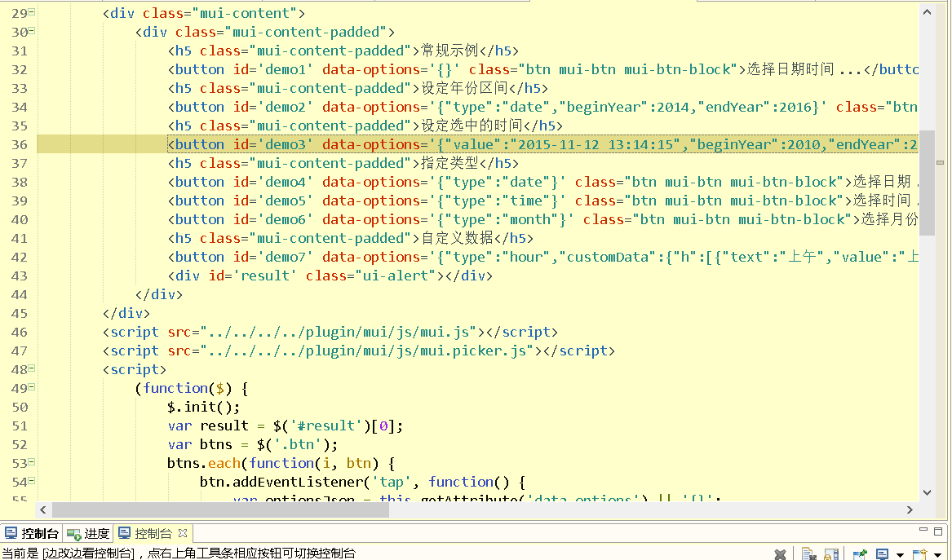Click the 进度 tab's progress icon
The height and width of the screenshot is (560, 952).
[74, 534]
